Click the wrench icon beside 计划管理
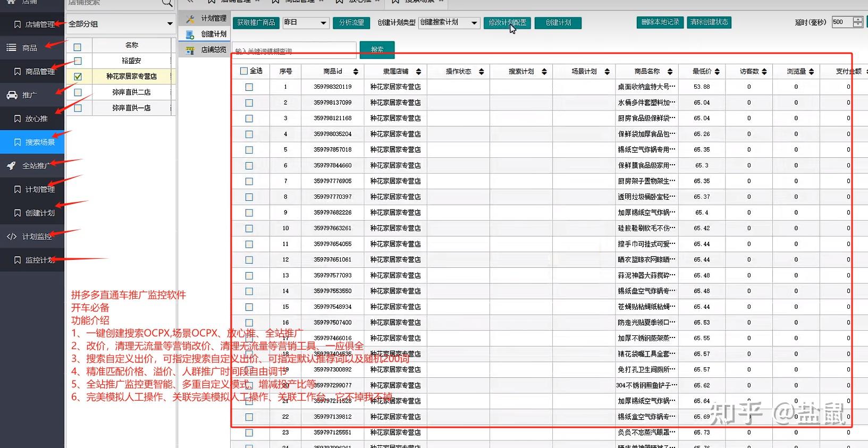Viewport: 868px width, 448px height. (190, 19)
